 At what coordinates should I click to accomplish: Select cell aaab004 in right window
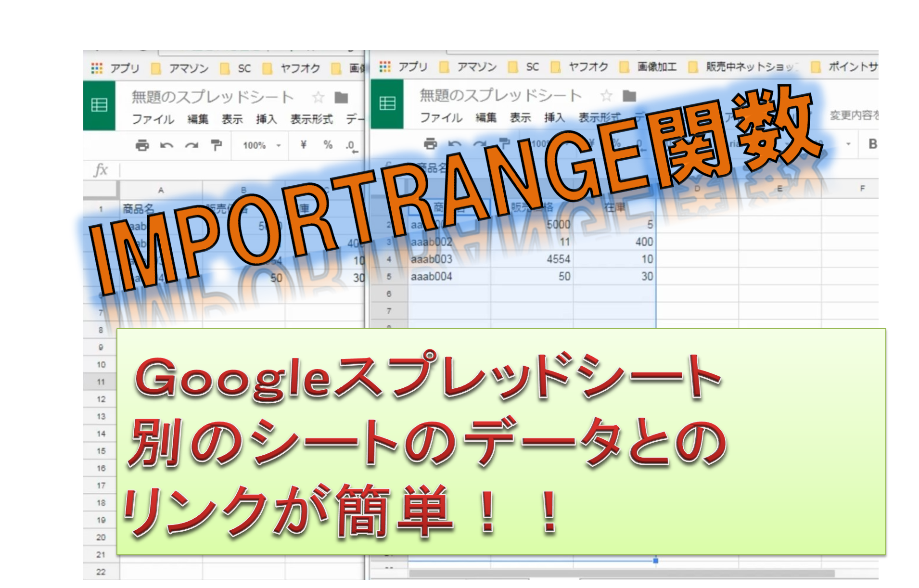[x=449, y=277]
